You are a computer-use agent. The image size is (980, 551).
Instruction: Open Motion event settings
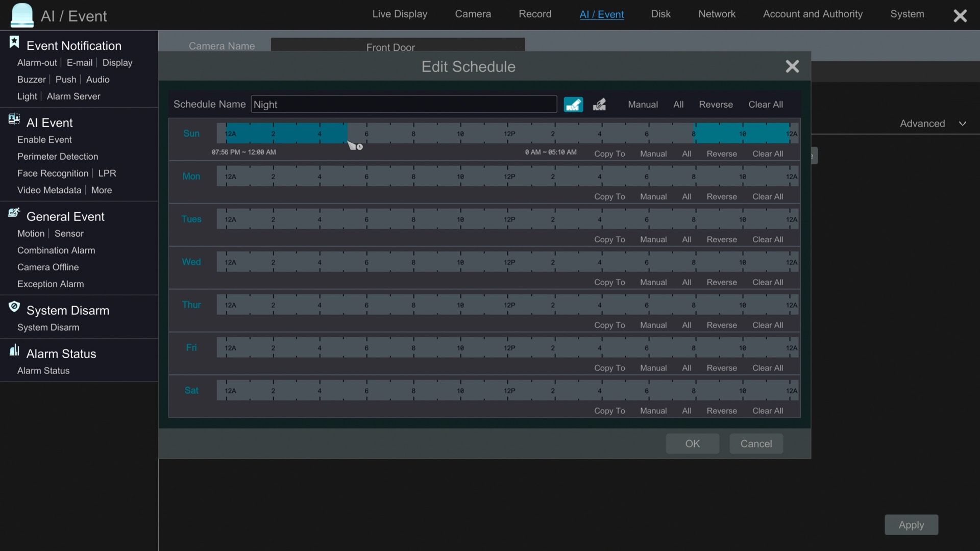(31, 234)
